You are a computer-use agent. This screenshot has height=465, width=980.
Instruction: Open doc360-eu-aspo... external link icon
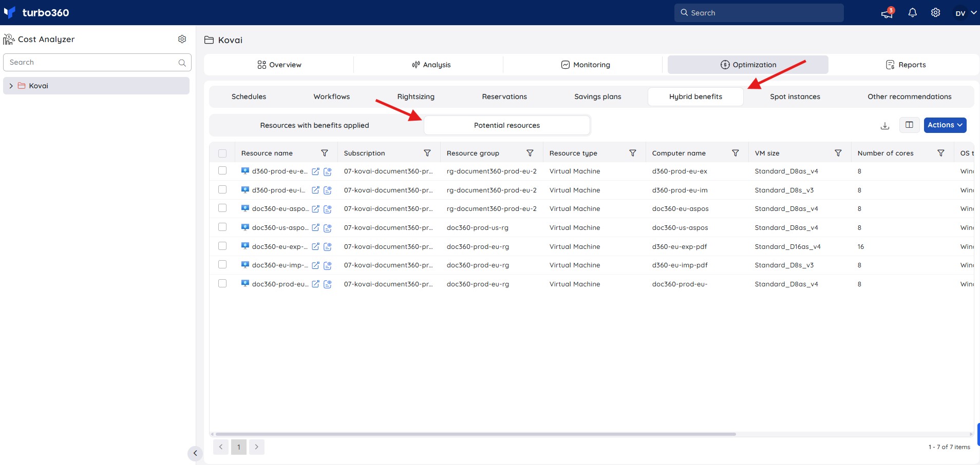[315, 209]
